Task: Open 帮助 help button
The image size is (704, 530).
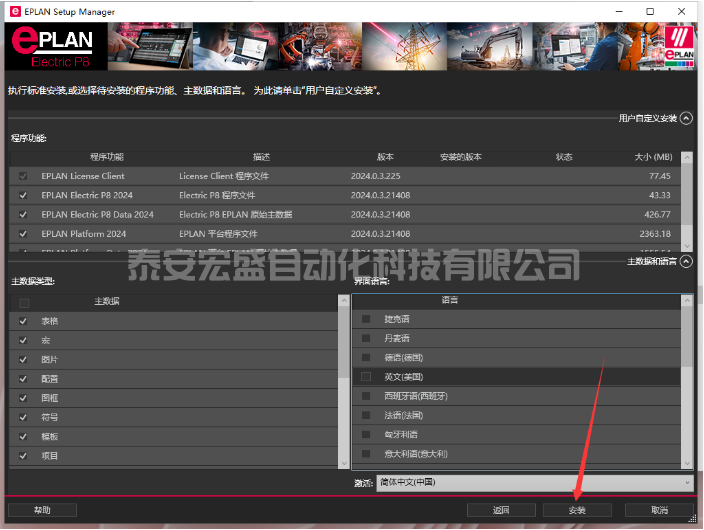Action: point(42,510)
